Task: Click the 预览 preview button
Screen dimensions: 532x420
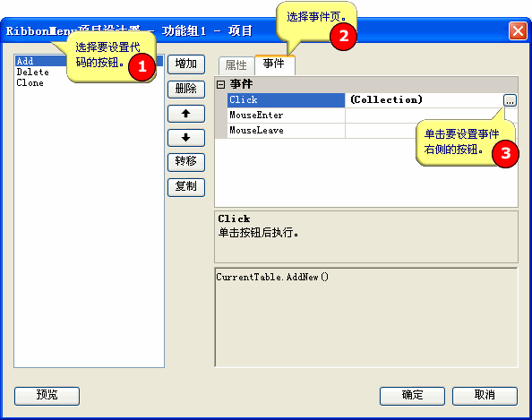Action: tap(47, 396)
